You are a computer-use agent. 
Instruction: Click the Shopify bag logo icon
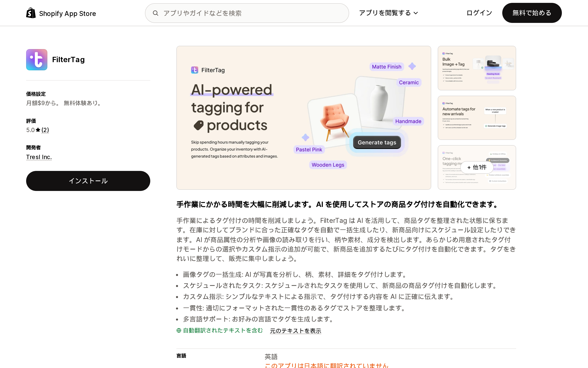coord(31,13)
